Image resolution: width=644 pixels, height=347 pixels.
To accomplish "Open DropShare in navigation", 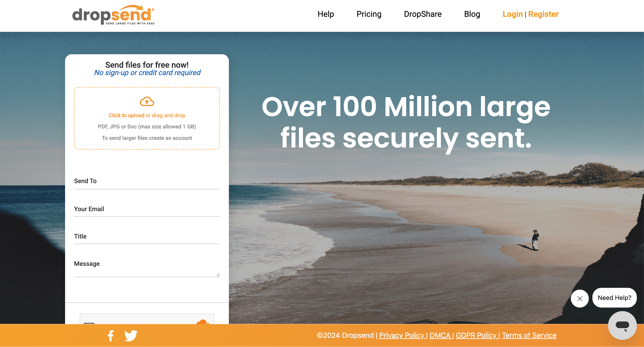I will [x=423, y=14].
